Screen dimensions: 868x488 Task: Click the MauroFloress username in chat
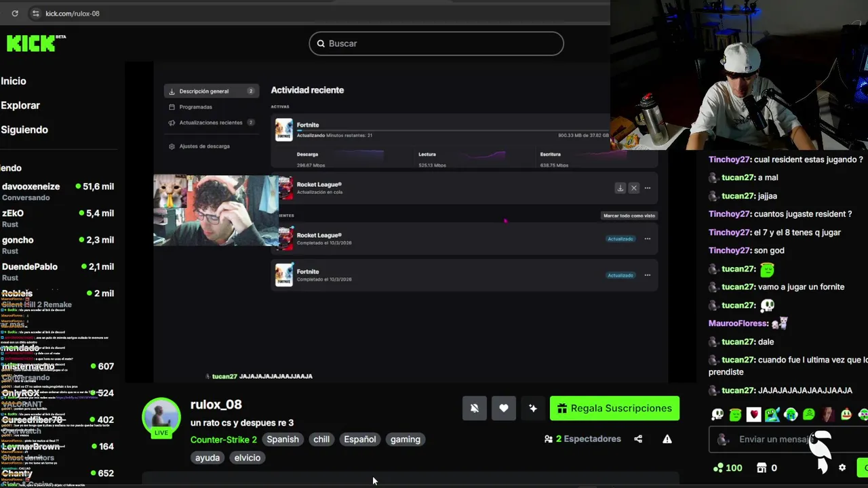coord(738,324)
